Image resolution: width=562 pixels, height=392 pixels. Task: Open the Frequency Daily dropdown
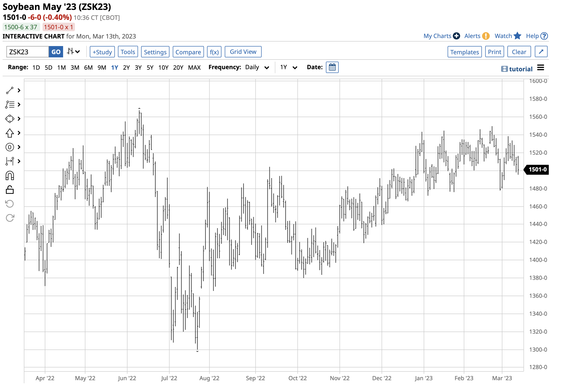coord(257,68)
